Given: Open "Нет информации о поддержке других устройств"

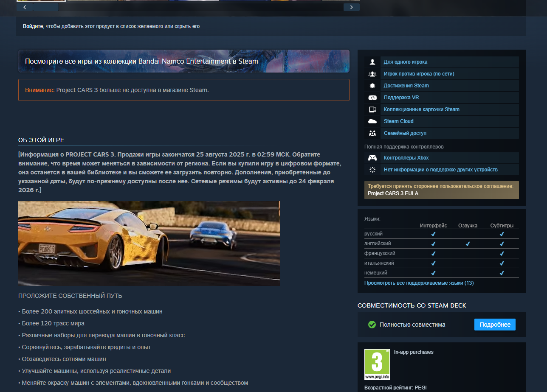Looking at the screenshot, I should [441, 170].
